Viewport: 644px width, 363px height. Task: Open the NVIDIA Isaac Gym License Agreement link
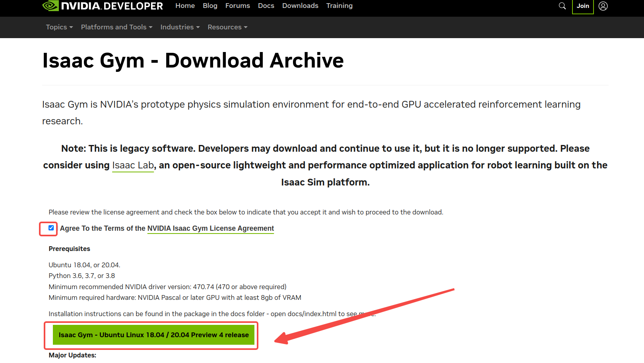tap(211, 228)
